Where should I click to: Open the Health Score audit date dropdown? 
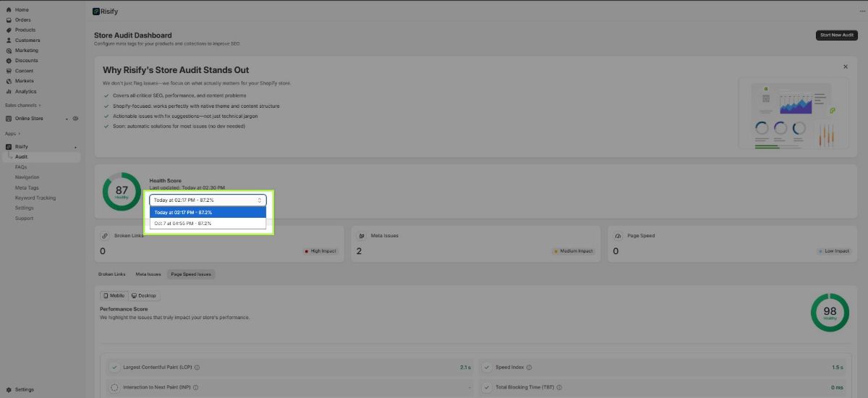pos(208,200)
